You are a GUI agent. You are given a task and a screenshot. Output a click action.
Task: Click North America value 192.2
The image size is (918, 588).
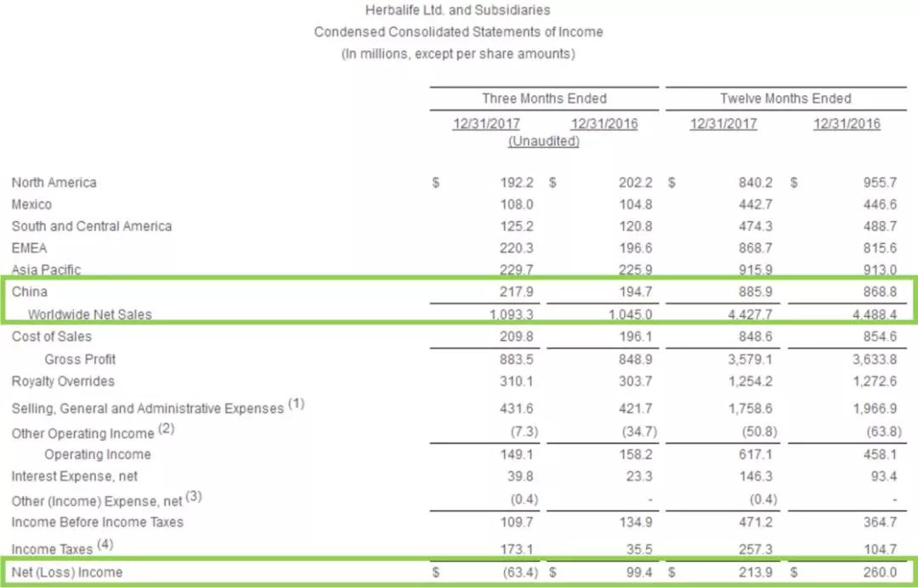517,183
